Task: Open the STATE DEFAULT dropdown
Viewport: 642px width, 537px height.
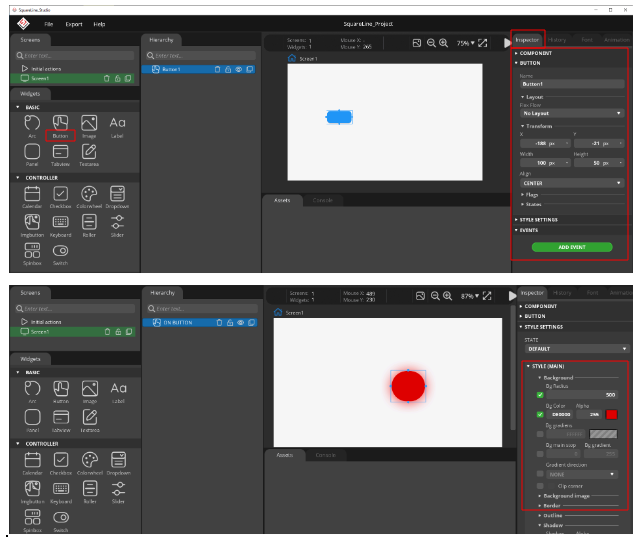Action: pos(576,349)
